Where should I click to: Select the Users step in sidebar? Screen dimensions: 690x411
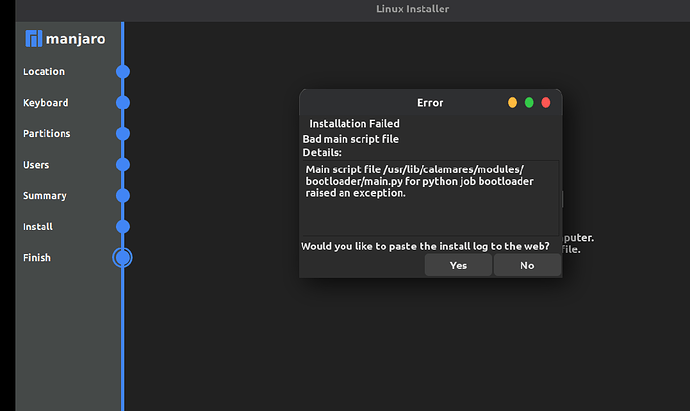click(36, 165)
